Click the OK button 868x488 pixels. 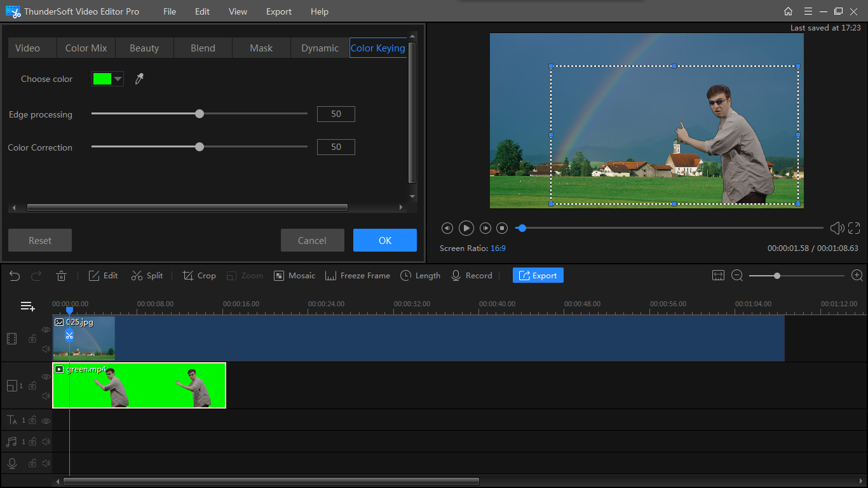coord(384,240)
